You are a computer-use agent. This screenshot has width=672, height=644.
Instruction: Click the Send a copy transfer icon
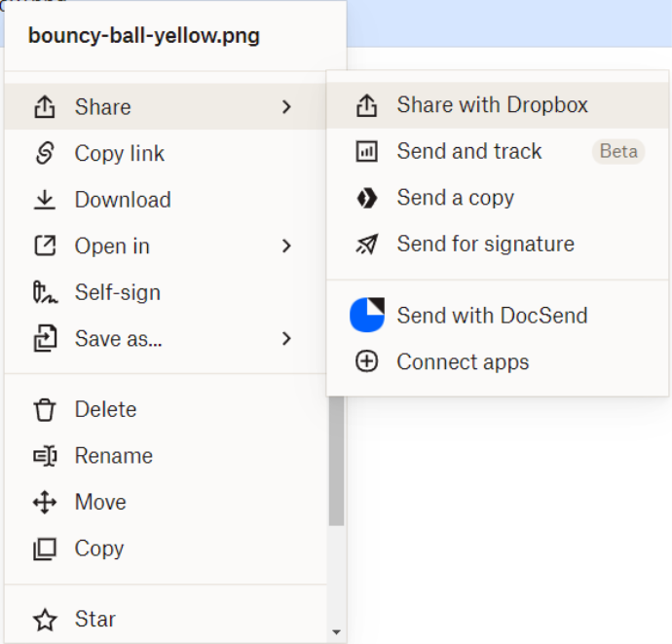click(366, 198)
